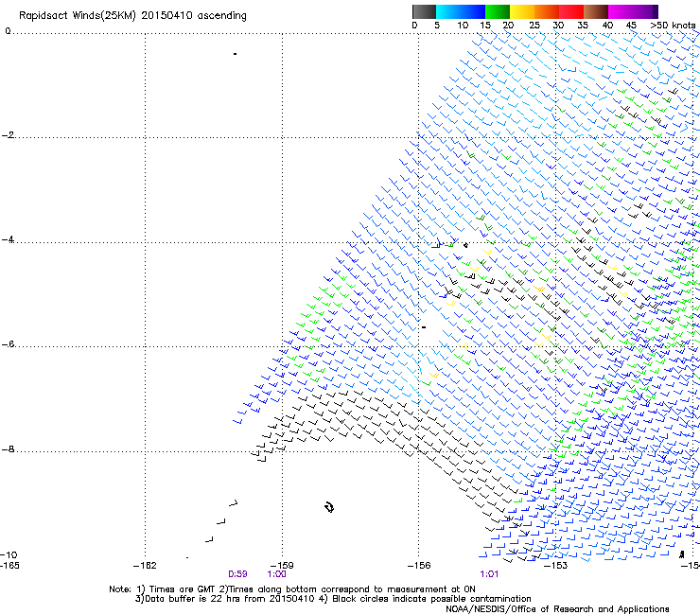The image size is (700, 615).
Task: Click the '-2' latitude axis label
Action: point(8,135)
